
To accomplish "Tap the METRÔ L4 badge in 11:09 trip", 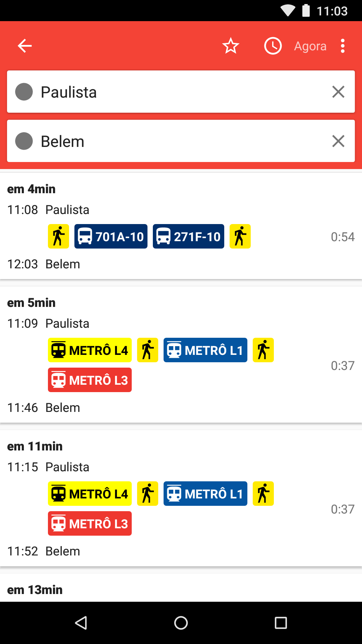I will click(90, 350).
